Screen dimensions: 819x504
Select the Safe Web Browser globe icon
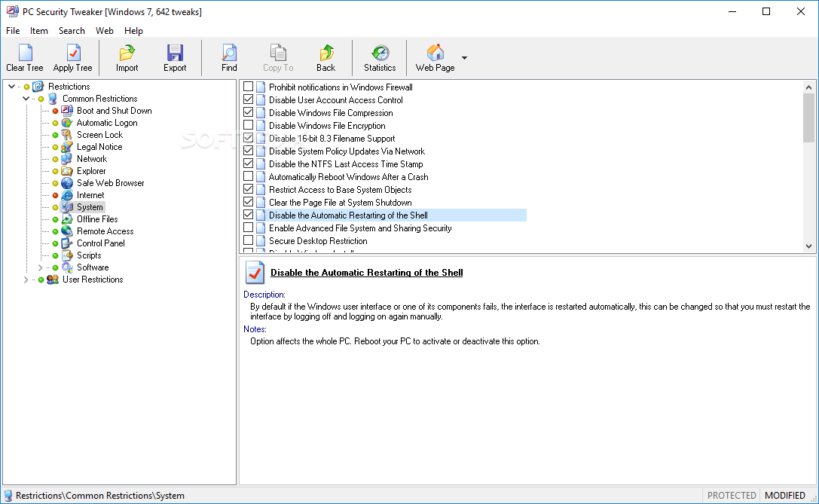[67, 183]
